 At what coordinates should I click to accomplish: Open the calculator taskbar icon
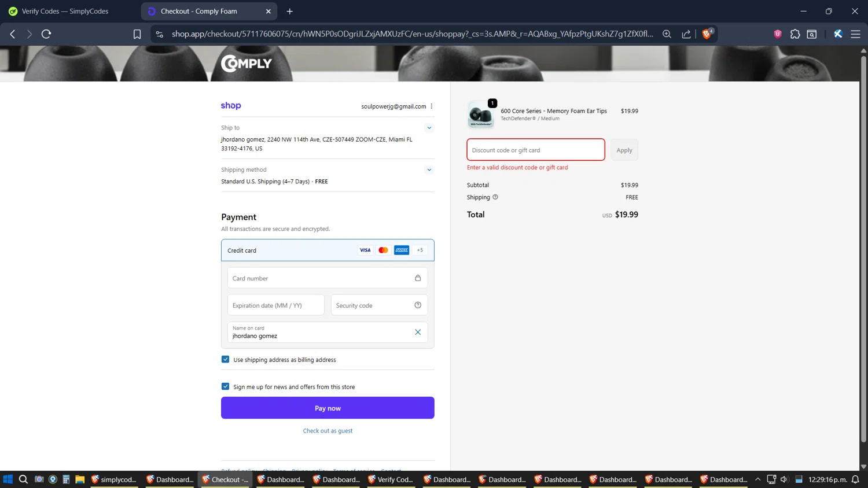[66, 479]
